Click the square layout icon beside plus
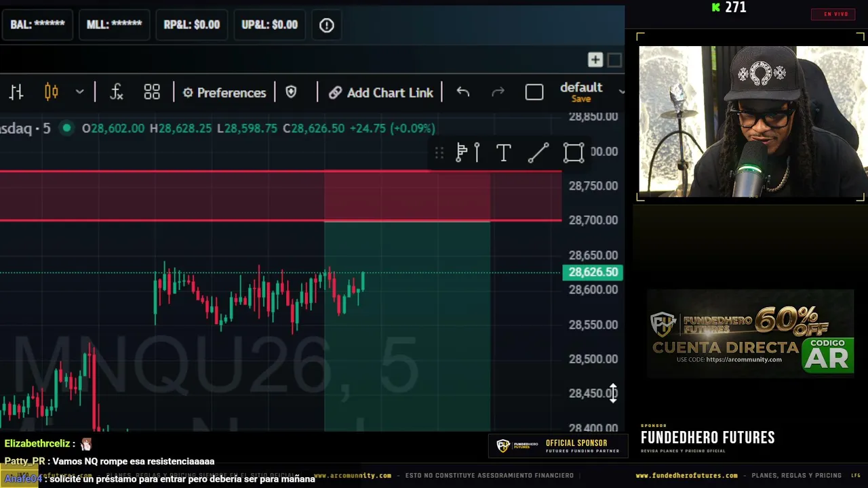The height and width of the screenshot is (488, 868). tap(614, 60)
